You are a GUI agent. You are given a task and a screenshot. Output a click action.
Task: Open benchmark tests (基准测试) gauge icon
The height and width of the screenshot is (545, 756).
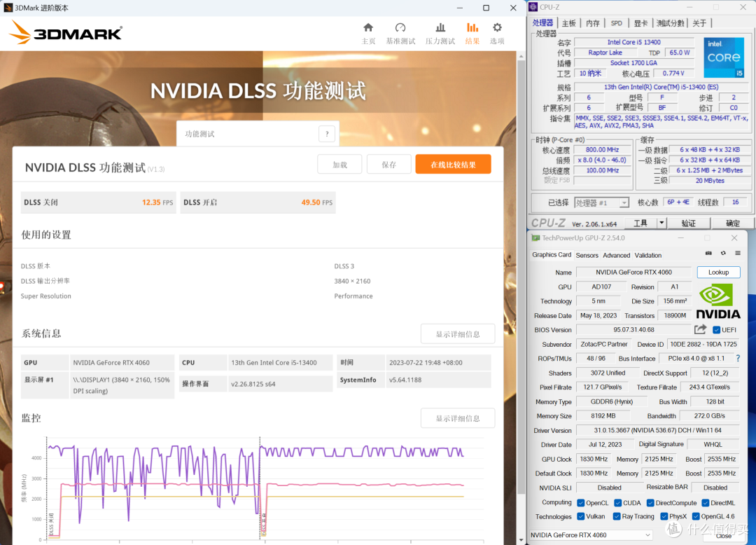(400, 27)
